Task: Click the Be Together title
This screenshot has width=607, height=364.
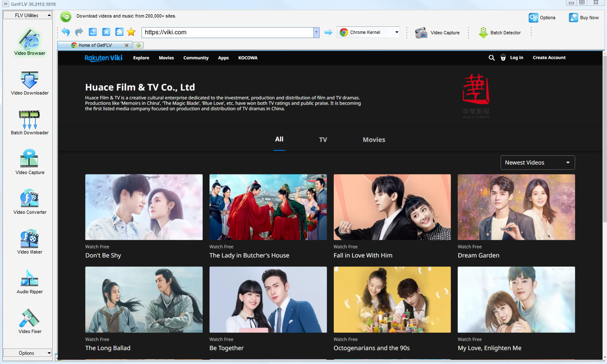Action: 227,348
